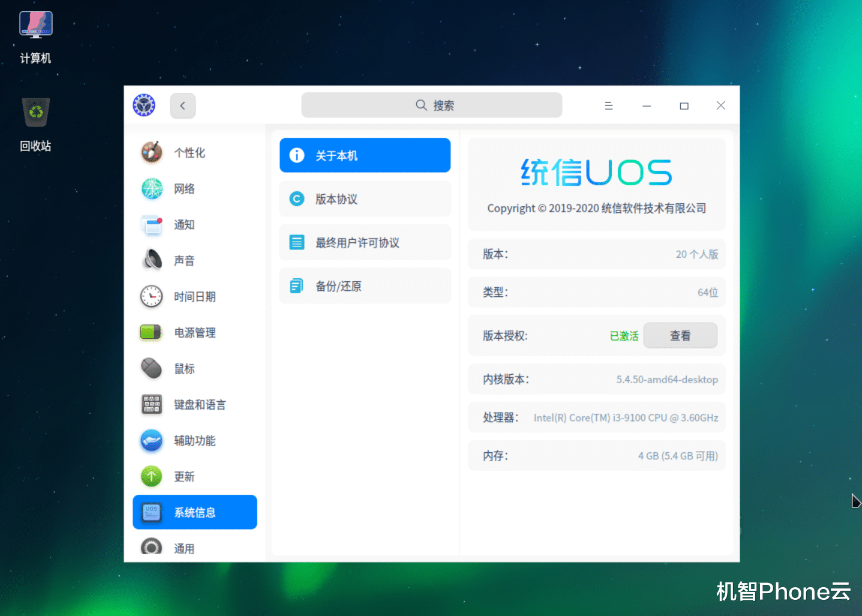Open the 版本协议 version agreement page

[365, 199]
